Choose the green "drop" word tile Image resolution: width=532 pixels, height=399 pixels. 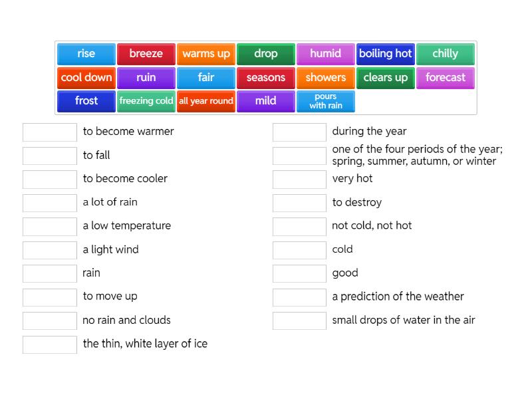[x=266, y=54]
